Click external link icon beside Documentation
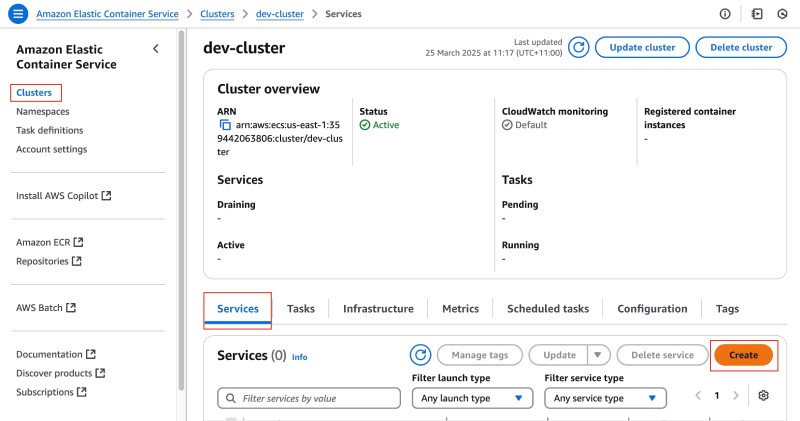This screenshot has width=800, height=421. pyautogui.click(x=91, y=354)
